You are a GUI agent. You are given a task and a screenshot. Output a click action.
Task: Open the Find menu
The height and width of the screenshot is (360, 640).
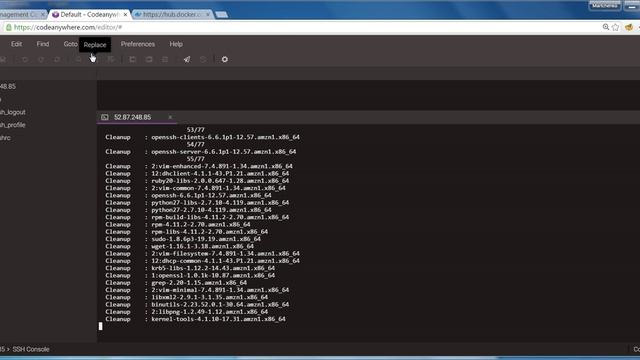[x=43, y=44]
